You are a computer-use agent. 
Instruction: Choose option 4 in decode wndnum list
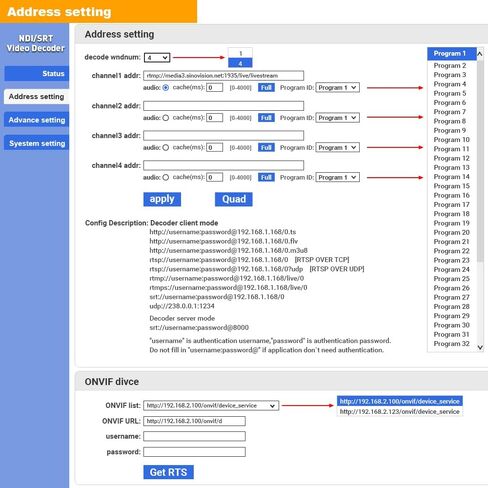pyautogui.click(x=240, y=63)
